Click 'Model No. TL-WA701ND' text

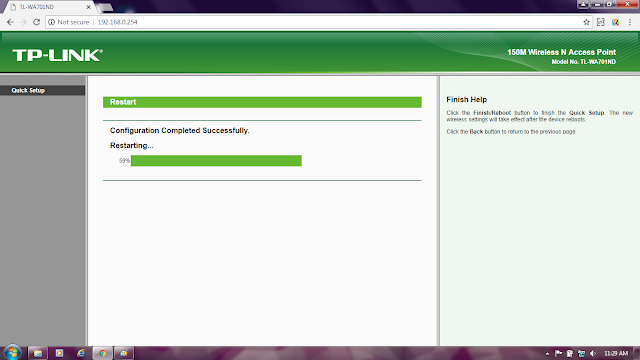(x=583, y=62)
